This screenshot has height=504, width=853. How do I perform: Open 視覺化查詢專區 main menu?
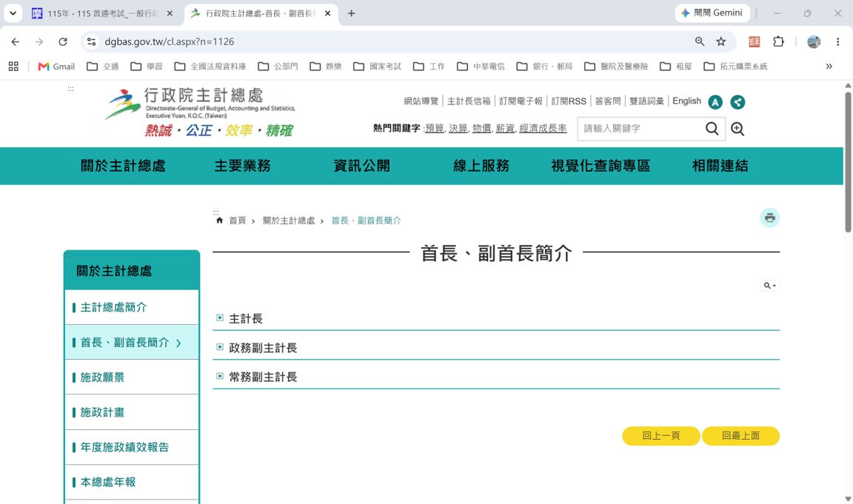(601, 166)
